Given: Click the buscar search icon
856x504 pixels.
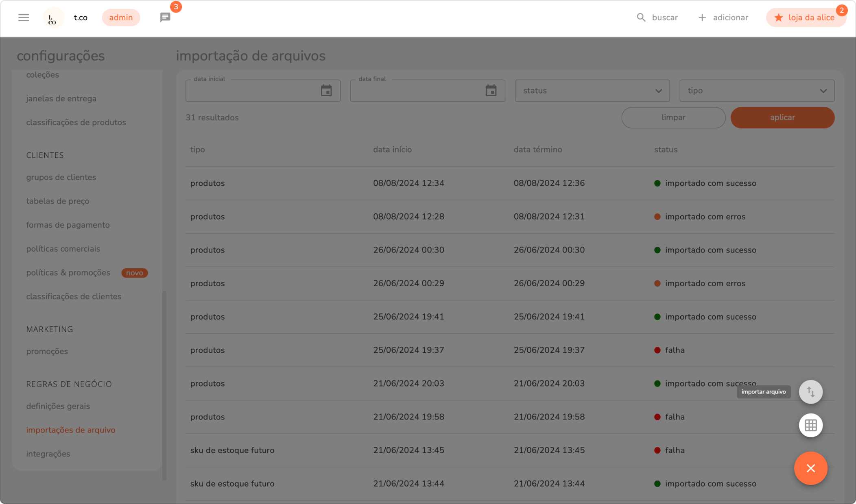Looking at the screenshot, I should click(x=641, y=17).
